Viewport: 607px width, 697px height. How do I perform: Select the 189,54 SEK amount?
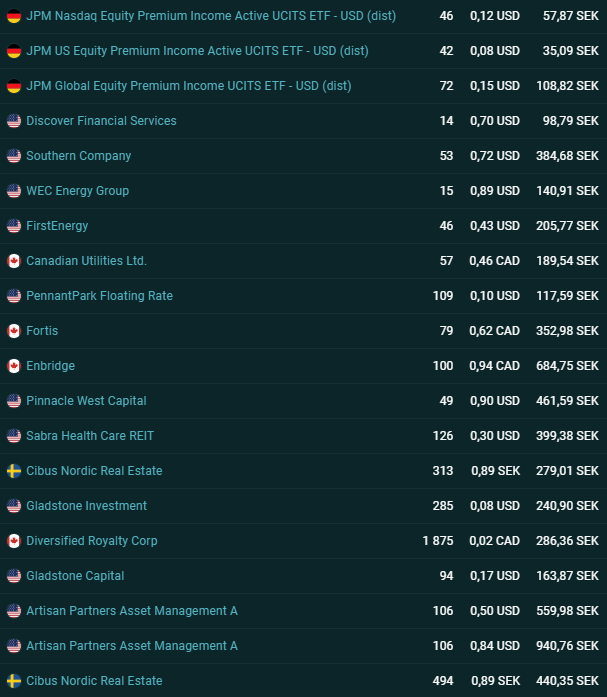[567, 261]
